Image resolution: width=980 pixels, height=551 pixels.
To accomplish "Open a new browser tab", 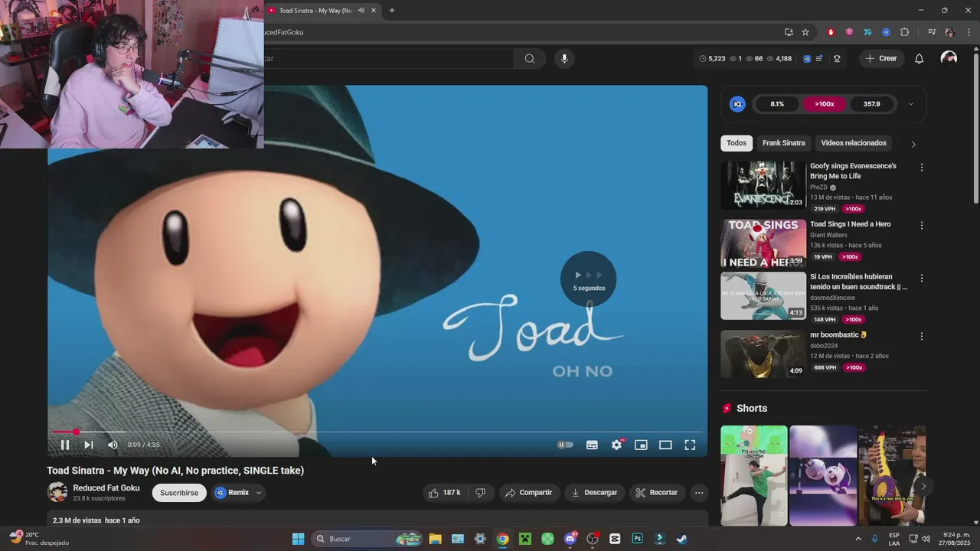I will [392, 11].
